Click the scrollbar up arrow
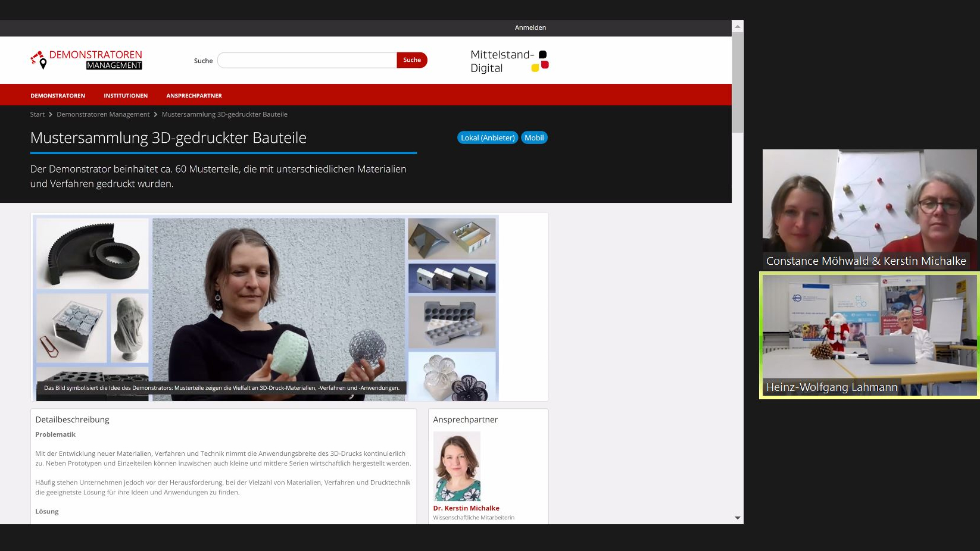Viewport: 980px width, 551px height. tap(738, 26)
